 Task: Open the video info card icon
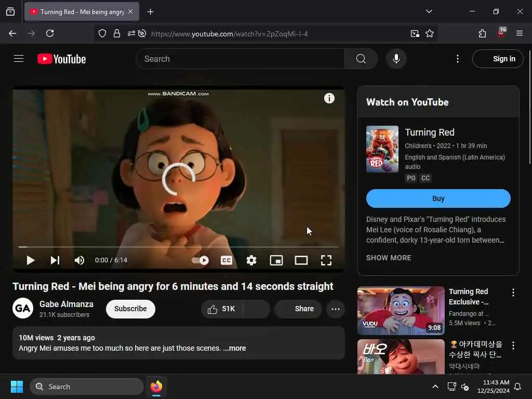tap(329, 98)
